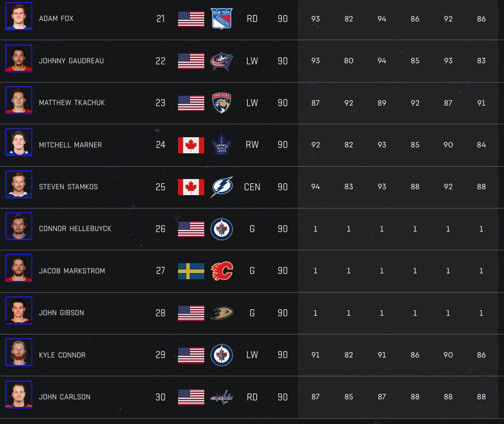This screenshot has width=504, height=424.
Task: Click Steven Stamkos's American flag-free CEN position
Action: pos(252,187)
